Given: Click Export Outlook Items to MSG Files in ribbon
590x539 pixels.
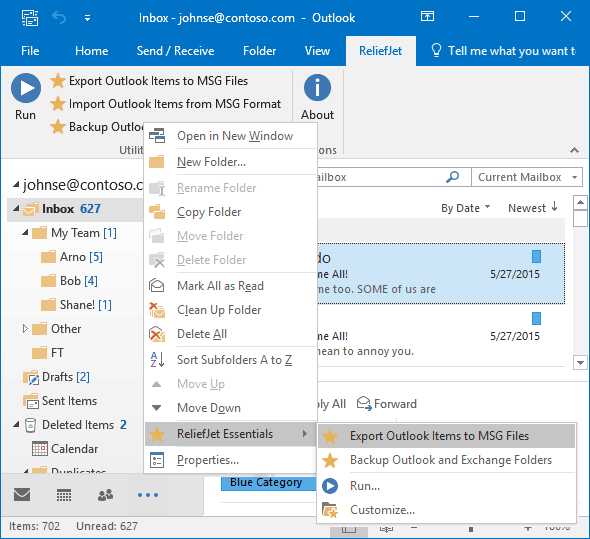Looking at the screenshot, I should tap(149, 81).
